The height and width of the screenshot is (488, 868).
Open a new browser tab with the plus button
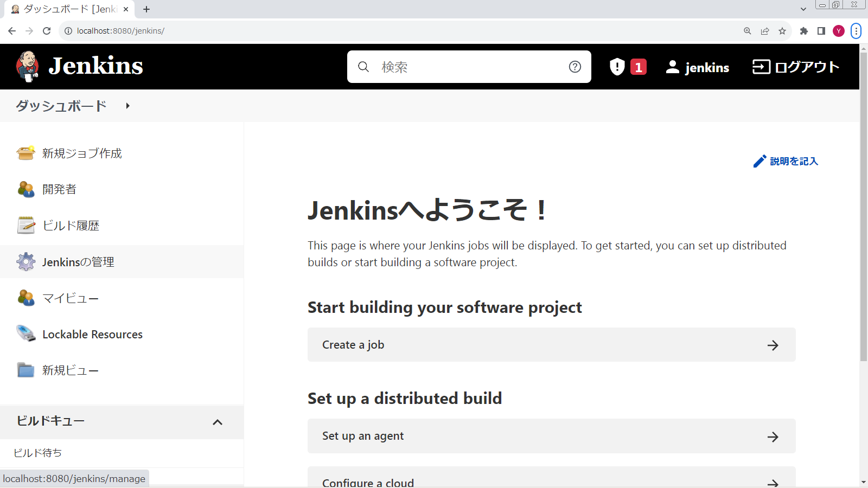click(x=146, y=9)
